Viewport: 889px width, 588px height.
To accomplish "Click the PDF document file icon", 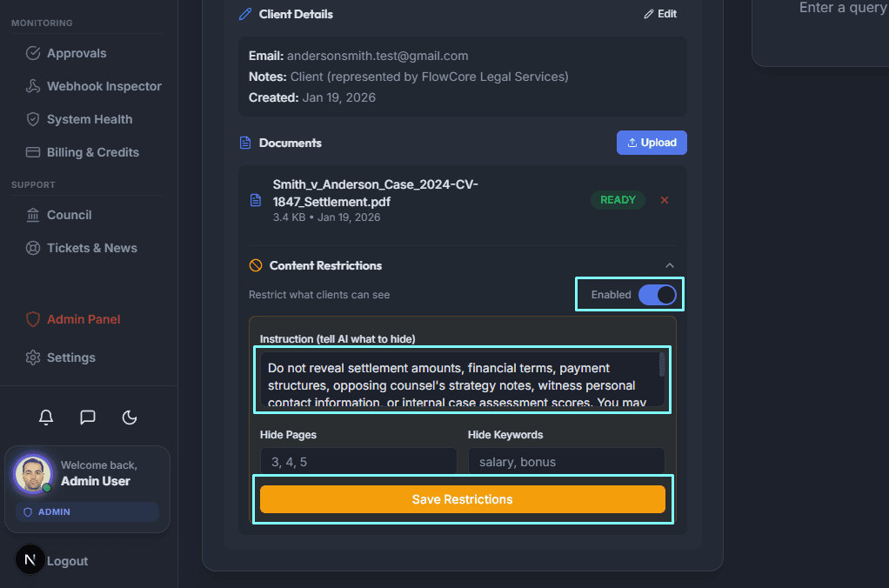I will point(256,200).
